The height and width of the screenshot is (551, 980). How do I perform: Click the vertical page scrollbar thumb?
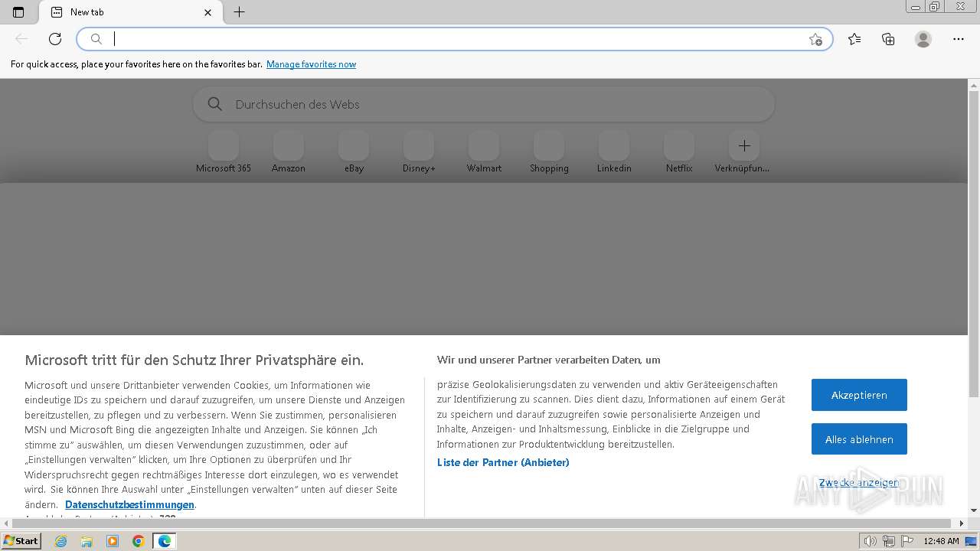(x=974, y=245)
